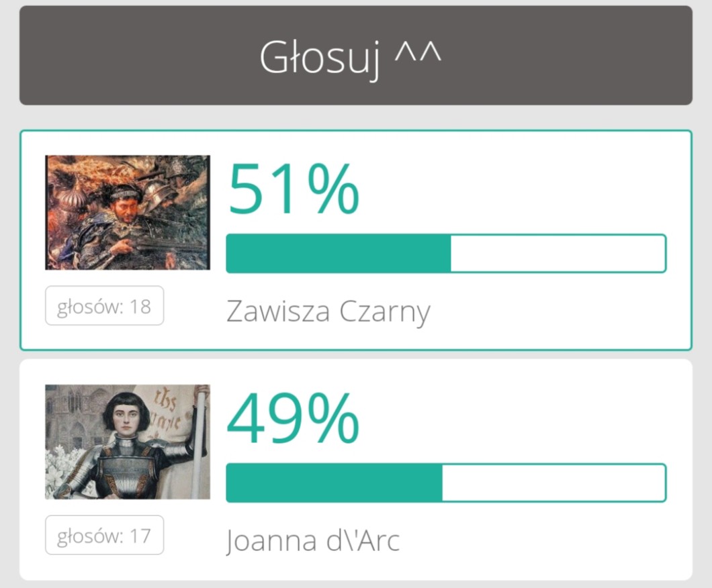
Task: Click the filled part of Joanna's result bar
Action: click(334, 483)
